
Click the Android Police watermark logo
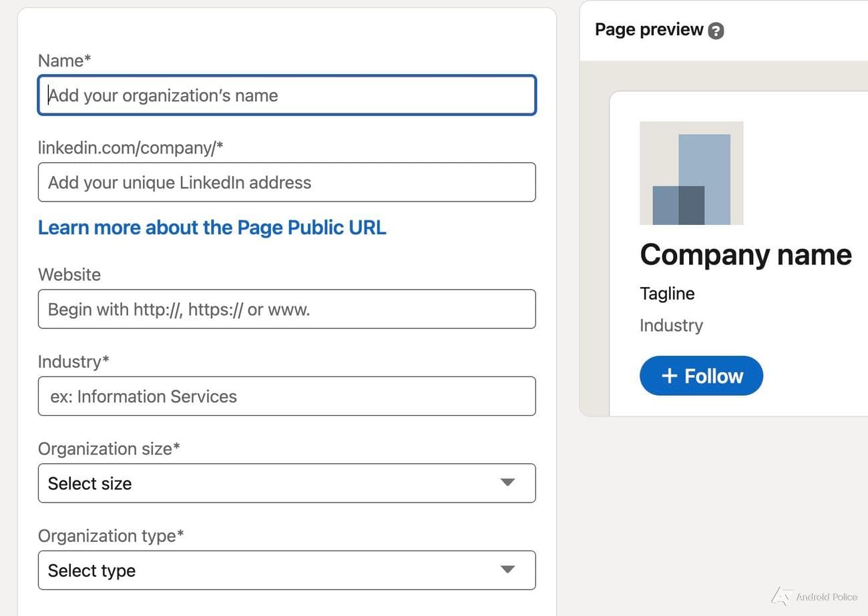coord(779,596)
